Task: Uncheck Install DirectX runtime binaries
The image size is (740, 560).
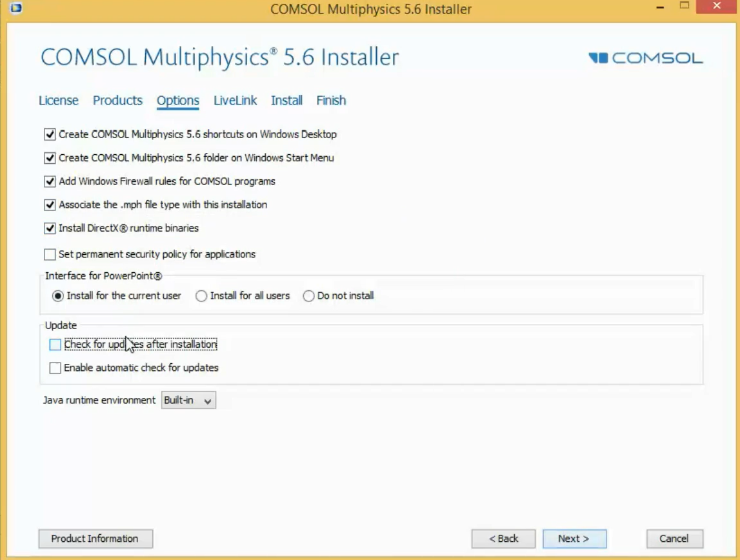Action: point(50,228)
